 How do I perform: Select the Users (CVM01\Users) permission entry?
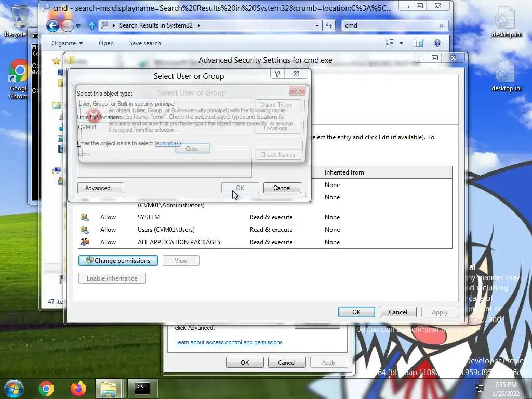265,230
